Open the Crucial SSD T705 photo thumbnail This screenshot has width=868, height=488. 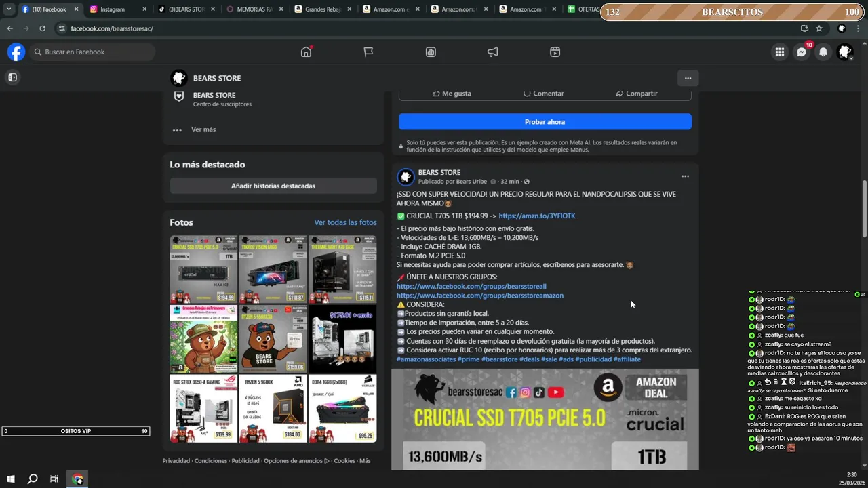coord(203,269)
